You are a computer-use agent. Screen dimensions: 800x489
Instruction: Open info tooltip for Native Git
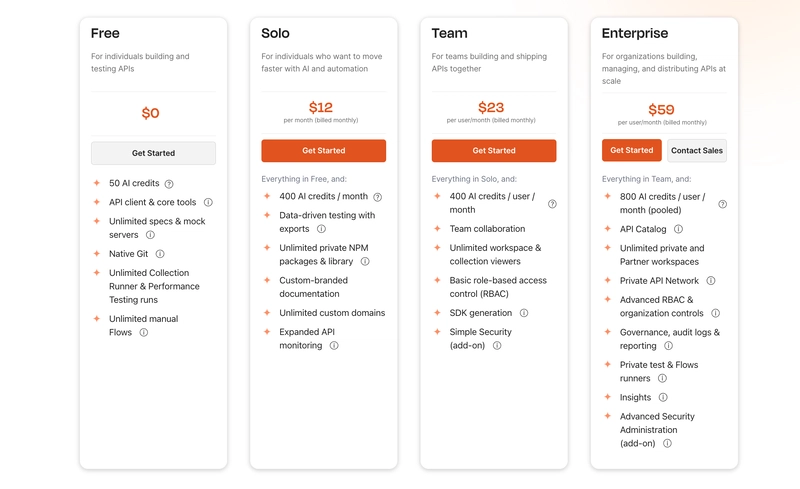(x=160, y=254)
